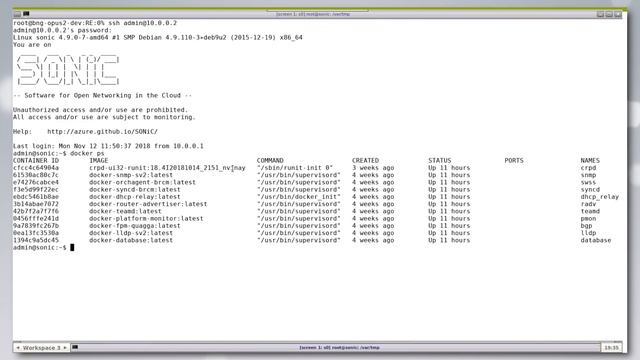Click container ID e74276cabce4
Viewport: 640px width, 360px height.
pyautogui.click(x=36, y=182)
